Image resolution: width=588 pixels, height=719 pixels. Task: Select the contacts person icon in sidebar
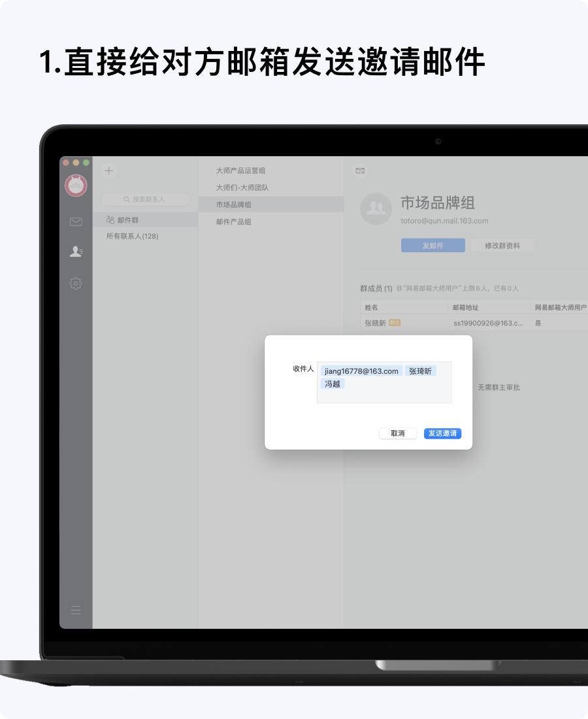(x=75, y=251)
